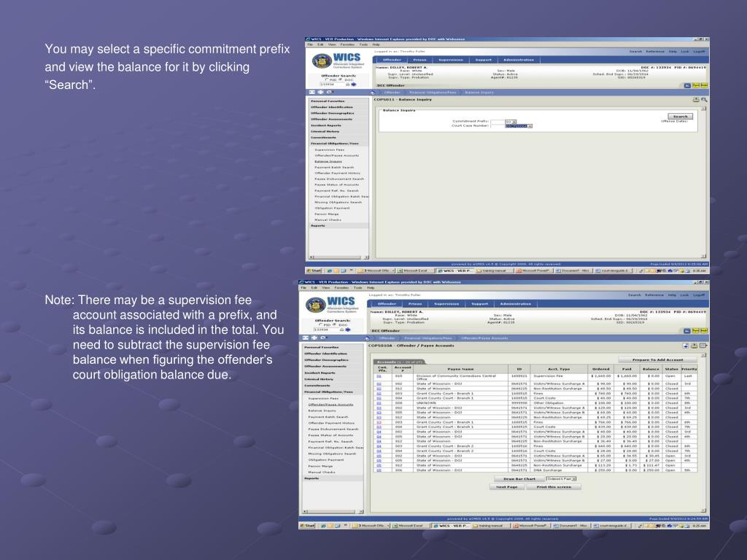Click Tools menu in bottom browser window
Image resolution: width=747 pixels, height=560 pixels.
tap(357, 288)
